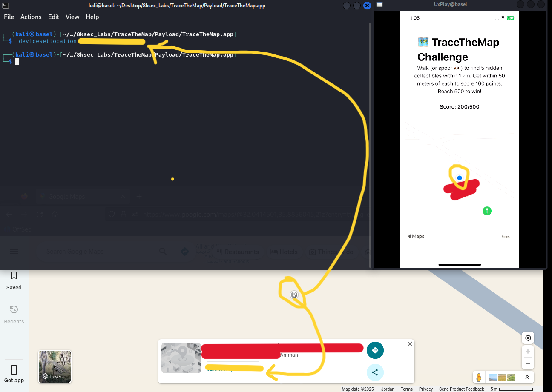Click the Jordan footer link
The width and height of the screenshot is (552, 392).
[x=388, y=389]
